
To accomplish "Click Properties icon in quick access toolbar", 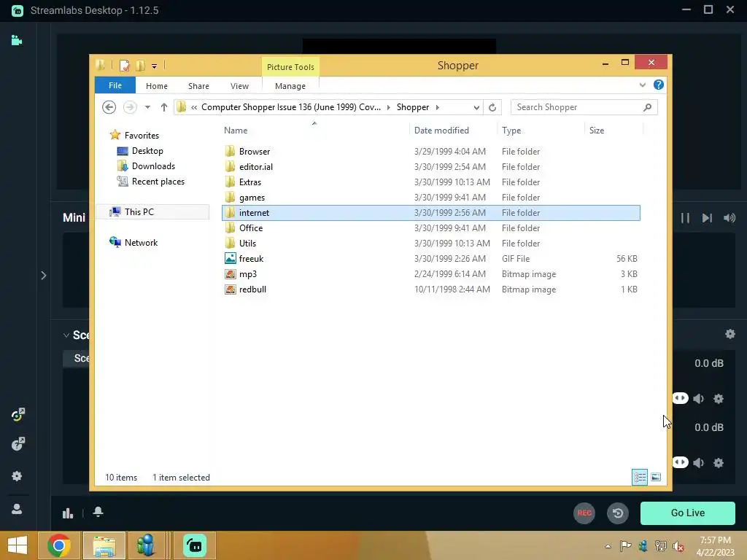I will pos(124,65).
